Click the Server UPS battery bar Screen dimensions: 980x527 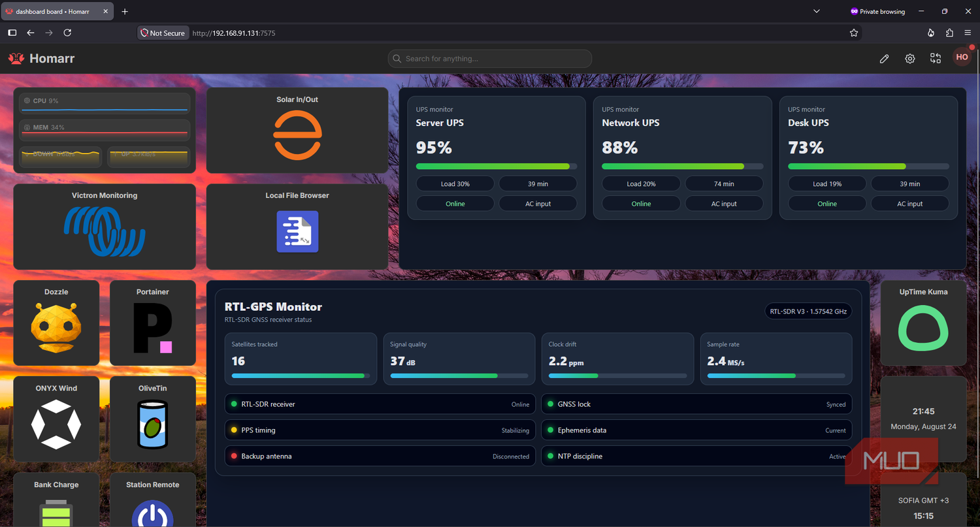coord(497,167)
